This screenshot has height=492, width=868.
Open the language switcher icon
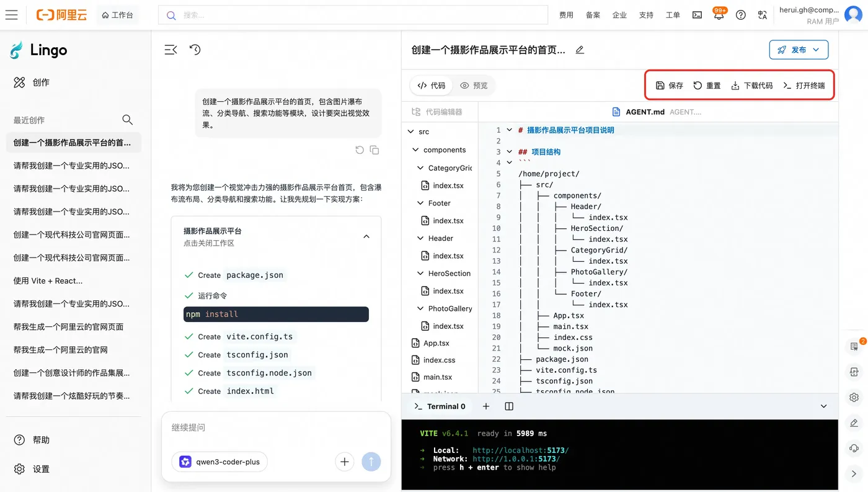tap(763, 15)
